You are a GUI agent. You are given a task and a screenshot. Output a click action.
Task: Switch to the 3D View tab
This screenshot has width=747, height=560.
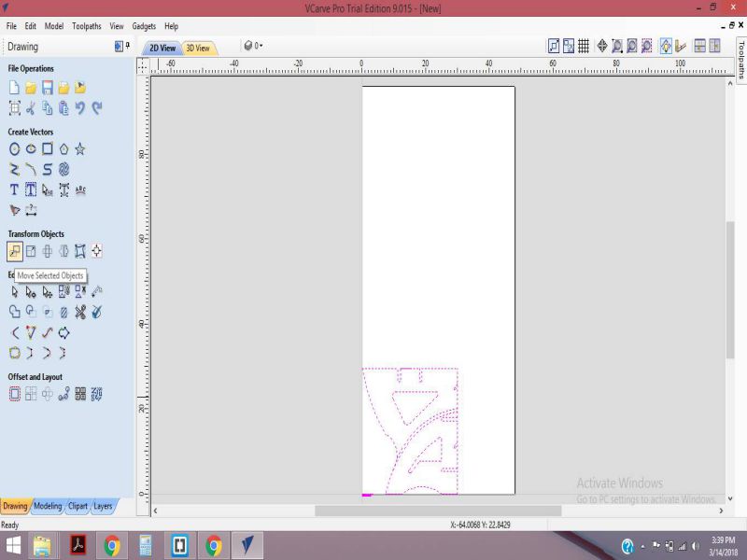[198, 49]
